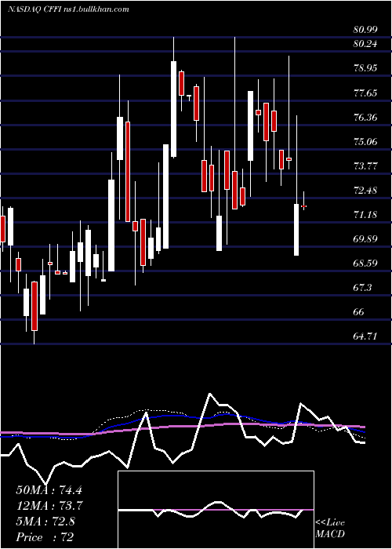The image size is (392, 549).
Task: Click the 80.24 price axis label
Action: tap(365, 44)
